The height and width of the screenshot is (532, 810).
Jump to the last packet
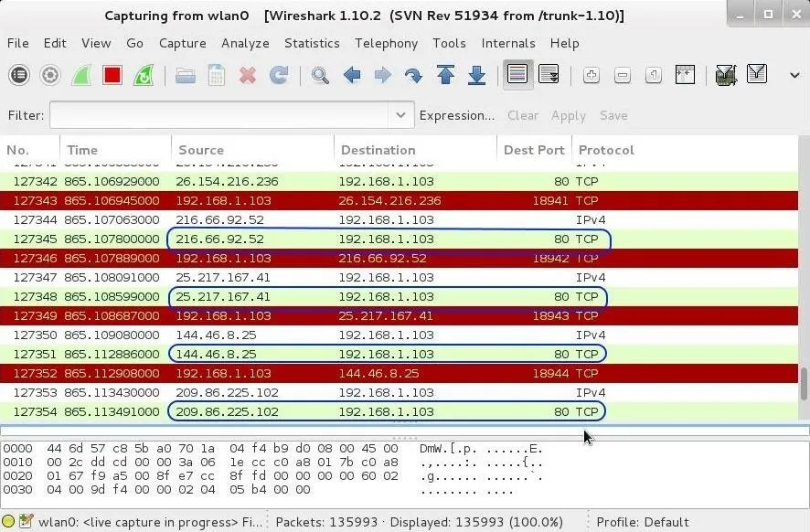click(x=476, y=75)
